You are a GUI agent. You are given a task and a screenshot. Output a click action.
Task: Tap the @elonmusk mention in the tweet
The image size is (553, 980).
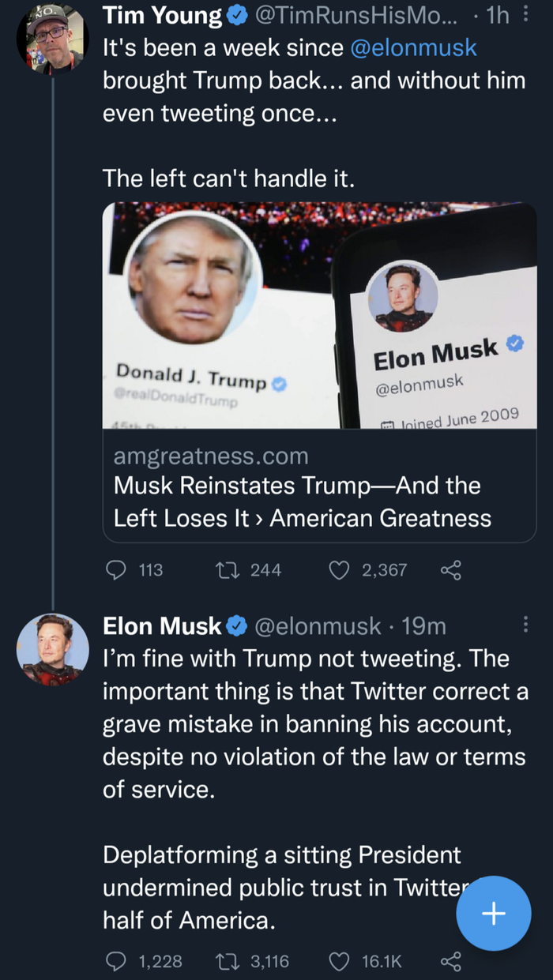pyautogui.click(x=413, y=47)
